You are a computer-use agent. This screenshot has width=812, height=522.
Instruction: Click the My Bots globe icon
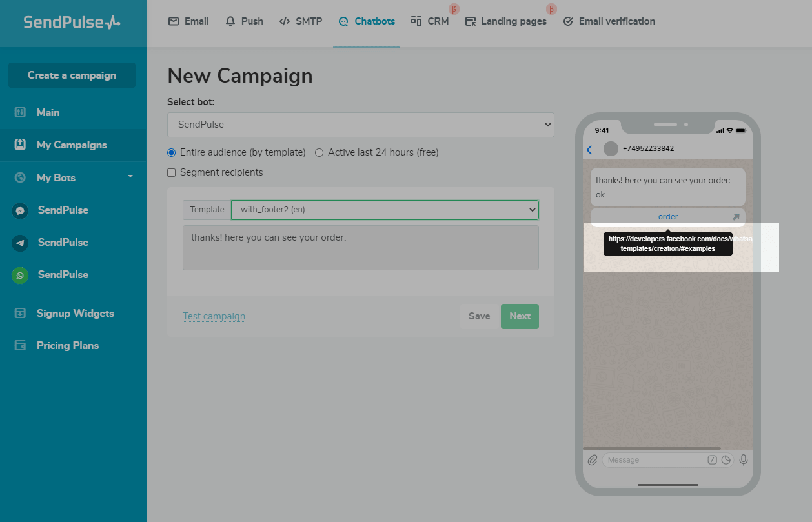coord(20,177)
